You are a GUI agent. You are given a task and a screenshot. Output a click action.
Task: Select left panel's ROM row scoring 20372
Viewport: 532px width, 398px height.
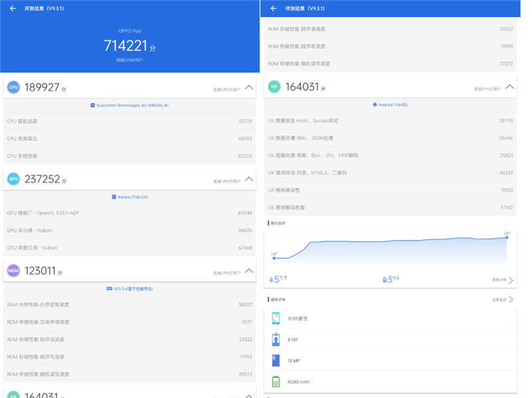point(130,374)
